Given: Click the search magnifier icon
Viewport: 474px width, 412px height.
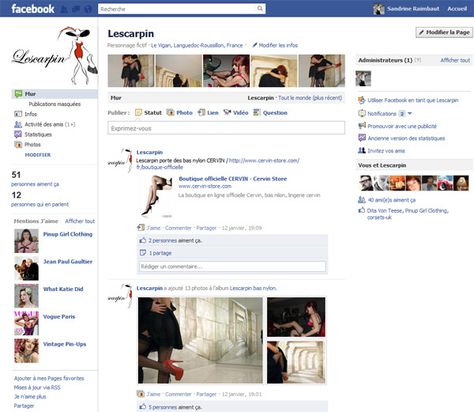Looking at the screenshot, I should [260, 9].
